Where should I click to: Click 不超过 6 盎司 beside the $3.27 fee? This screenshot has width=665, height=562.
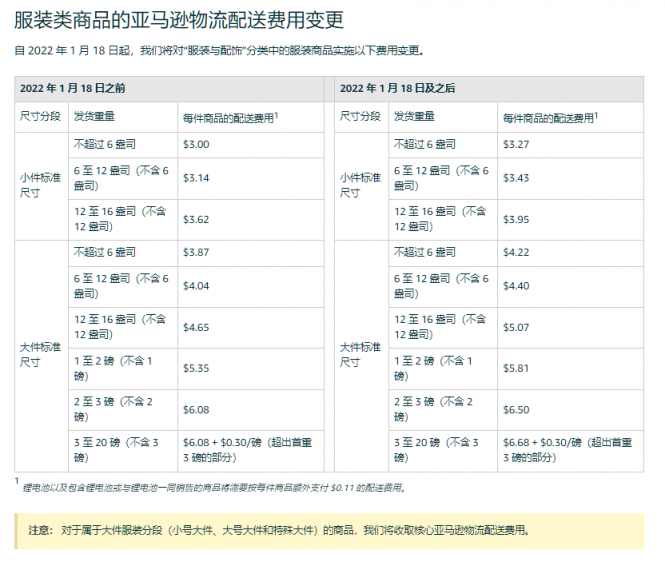[x=425, y=145]
